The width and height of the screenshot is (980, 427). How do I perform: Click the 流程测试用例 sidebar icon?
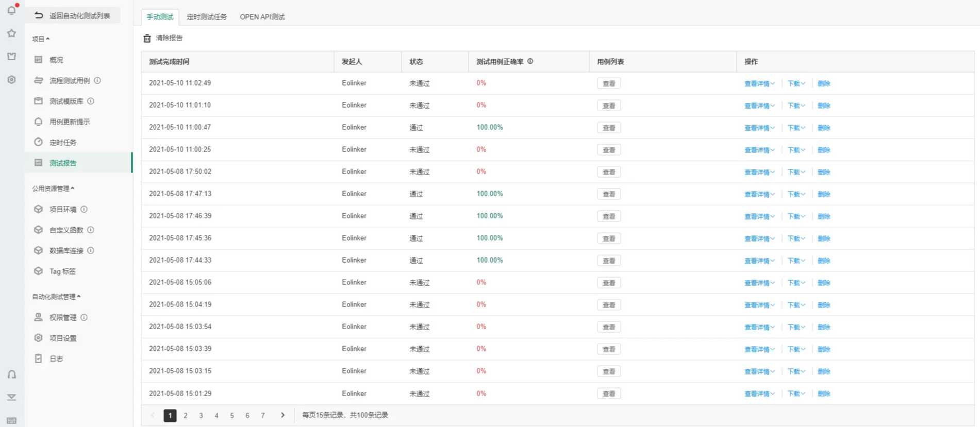click(38, 80)
